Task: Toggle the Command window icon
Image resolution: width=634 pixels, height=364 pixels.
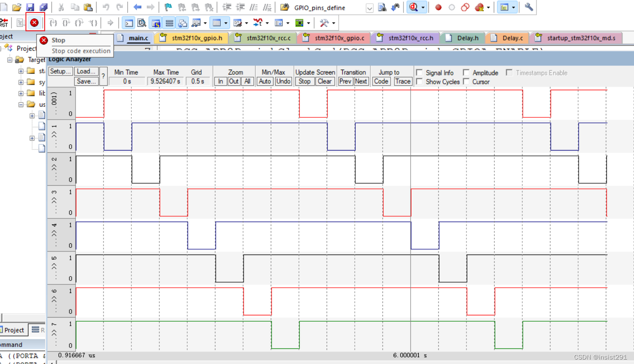Action: [x=128, y=22]
